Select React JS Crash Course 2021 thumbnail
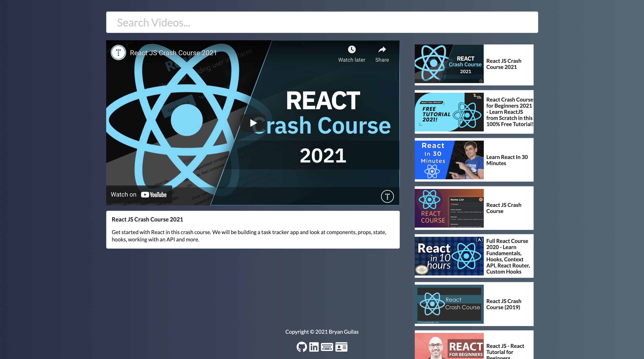 pos(449,64)
